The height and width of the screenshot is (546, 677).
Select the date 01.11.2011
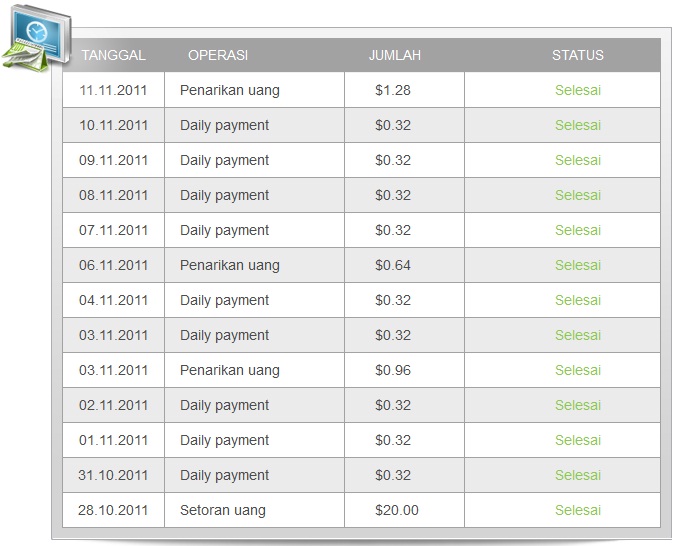pos(113,440)
